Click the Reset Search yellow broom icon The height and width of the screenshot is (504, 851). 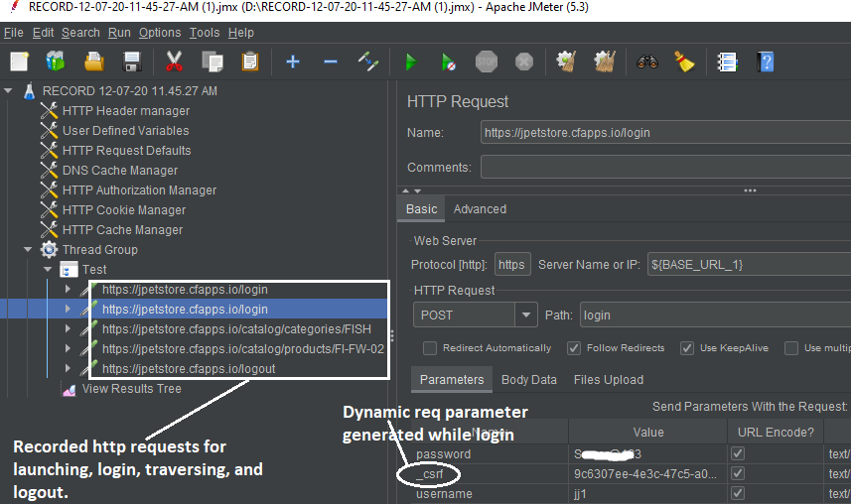point(684,62)
